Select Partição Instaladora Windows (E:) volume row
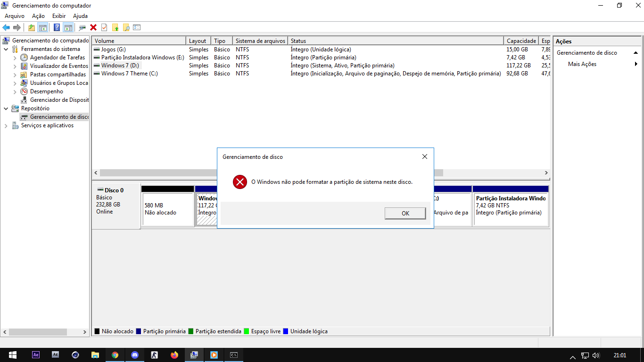 pyautogui.click(x=321, y=58)
